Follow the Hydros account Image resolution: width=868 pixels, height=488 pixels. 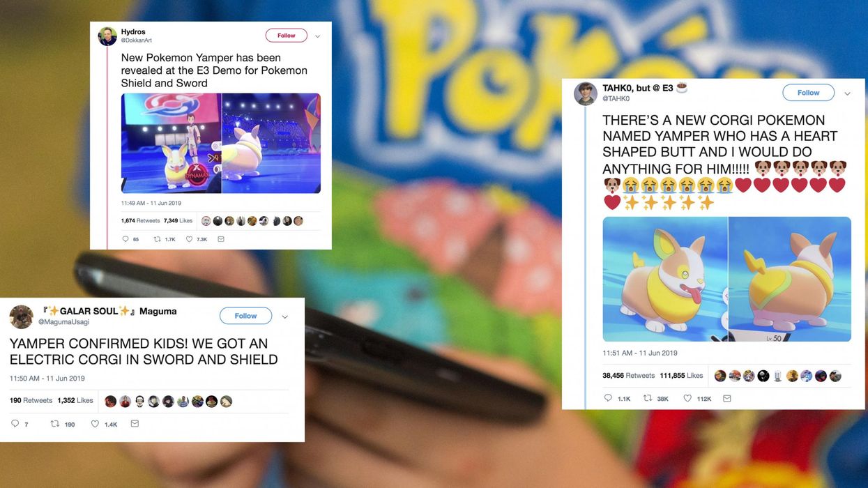[x=287, y=36]
